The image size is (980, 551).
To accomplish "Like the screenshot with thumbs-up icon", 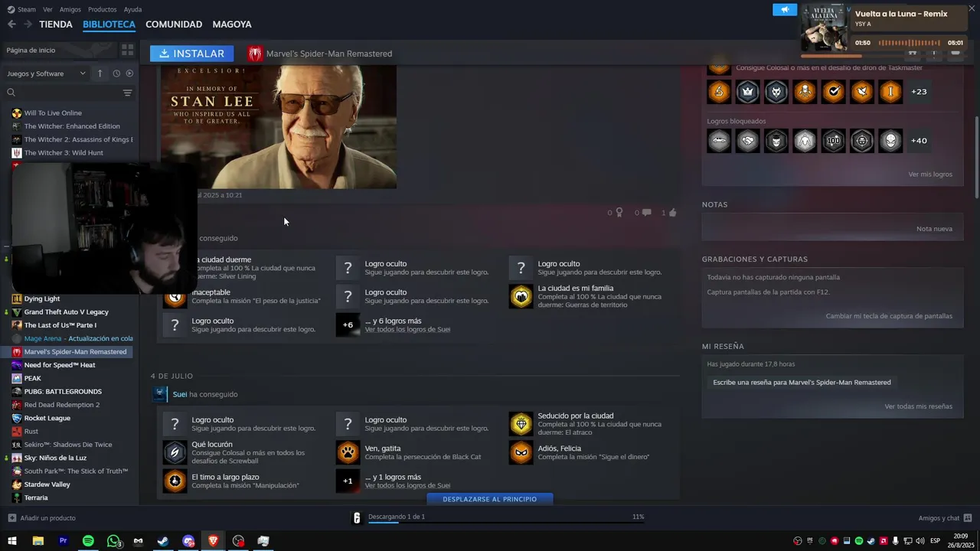I will [672, 213].
